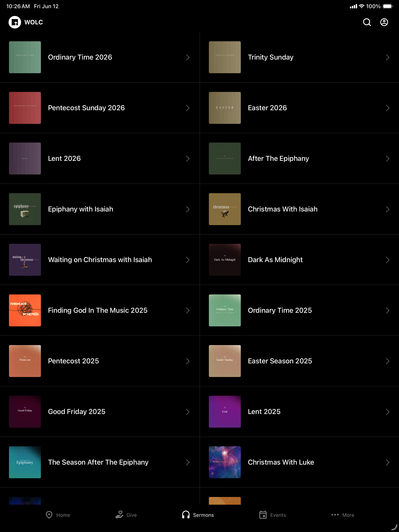Tap the Finding God In The Music orange thumbnail
Image resolution: width=399 pixels, height=532 pixels.
point(25,310)
